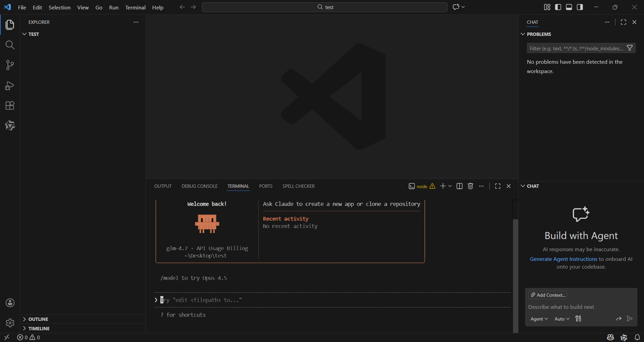
Task: Switch to the PORTS tab
Action: 266,186
